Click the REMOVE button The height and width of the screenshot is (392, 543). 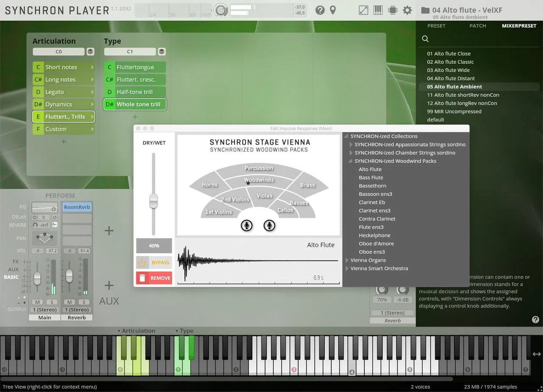pos(154,278)
